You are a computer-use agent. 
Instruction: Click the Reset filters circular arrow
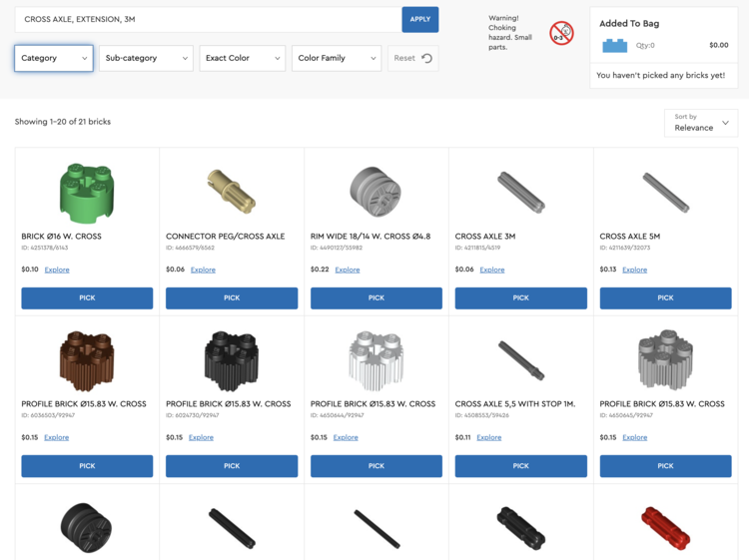click(427, 58)
